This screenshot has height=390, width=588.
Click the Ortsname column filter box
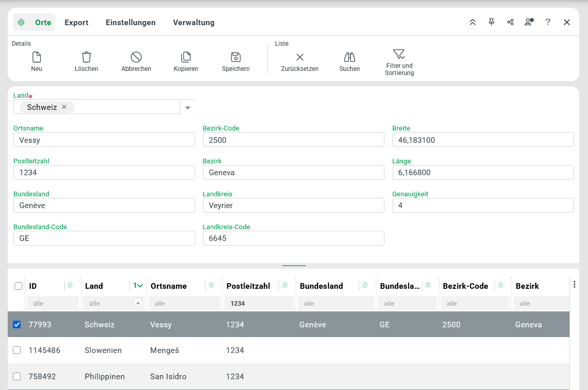(x=184, y=303)
